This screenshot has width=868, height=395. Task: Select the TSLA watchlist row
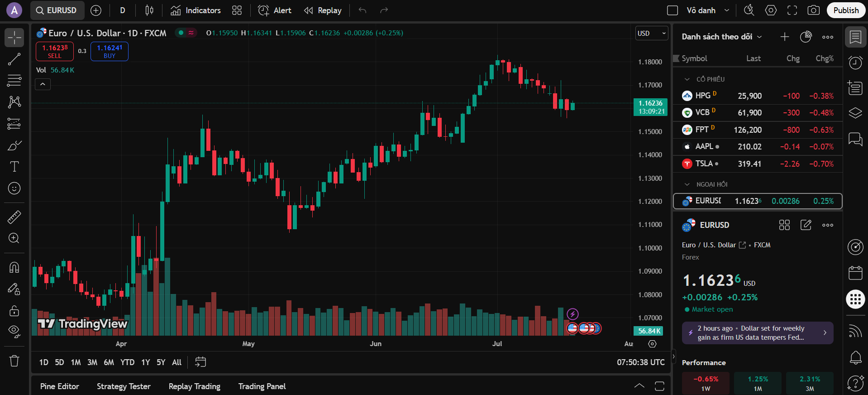pyautogui.click(x=758, y=164)
